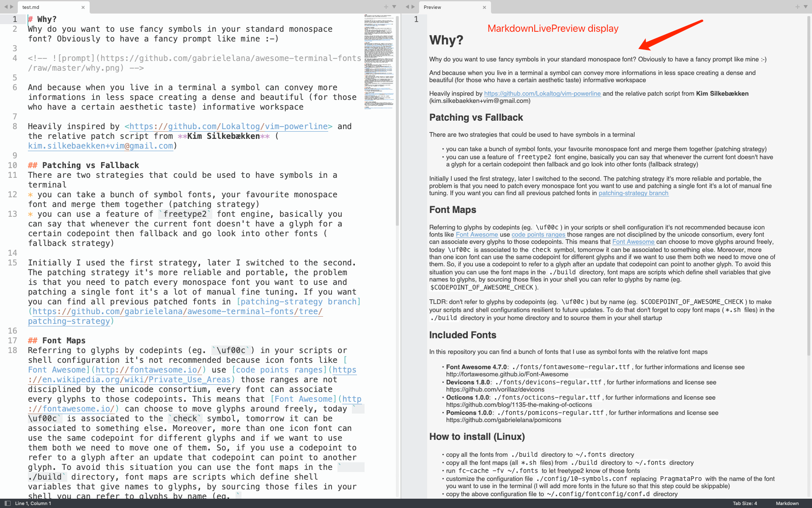Click the 'Why?' heading in Preview

coord(446,40)
